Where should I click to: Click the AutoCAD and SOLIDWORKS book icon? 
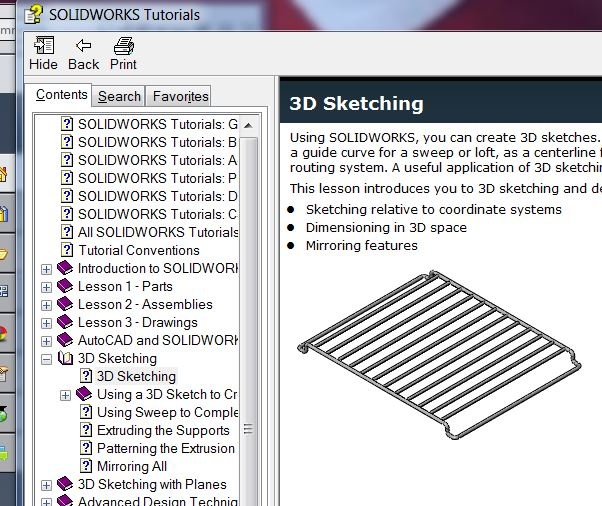[65, 340]
